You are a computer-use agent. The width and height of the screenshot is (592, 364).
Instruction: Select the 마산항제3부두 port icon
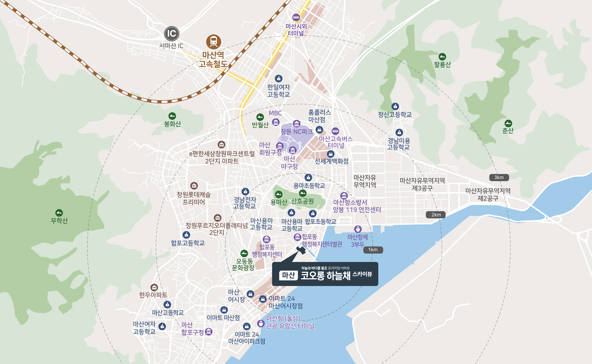[358, 229]
